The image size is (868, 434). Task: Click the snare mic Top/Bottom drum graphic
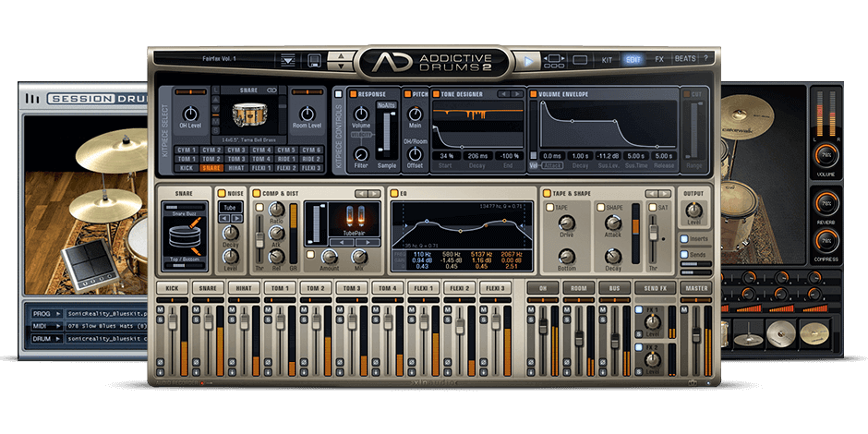(x=185, y=235)
